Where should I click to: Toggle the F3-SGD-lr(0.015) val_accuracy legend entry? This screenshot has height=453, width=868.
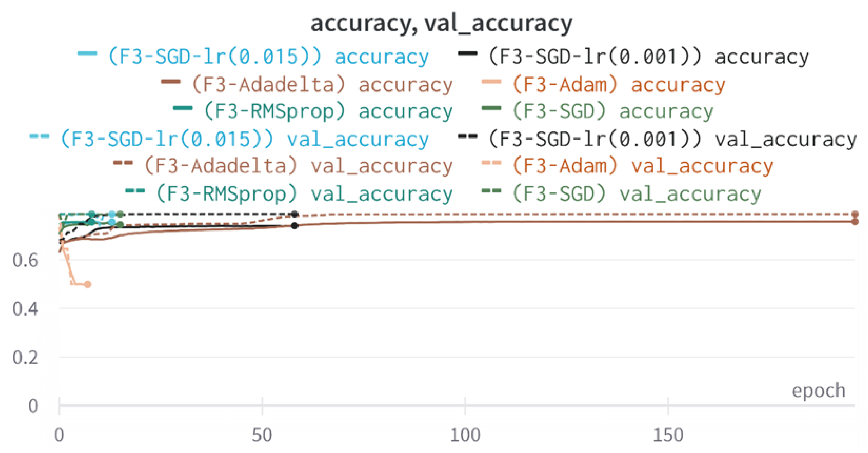coord(244,139)
